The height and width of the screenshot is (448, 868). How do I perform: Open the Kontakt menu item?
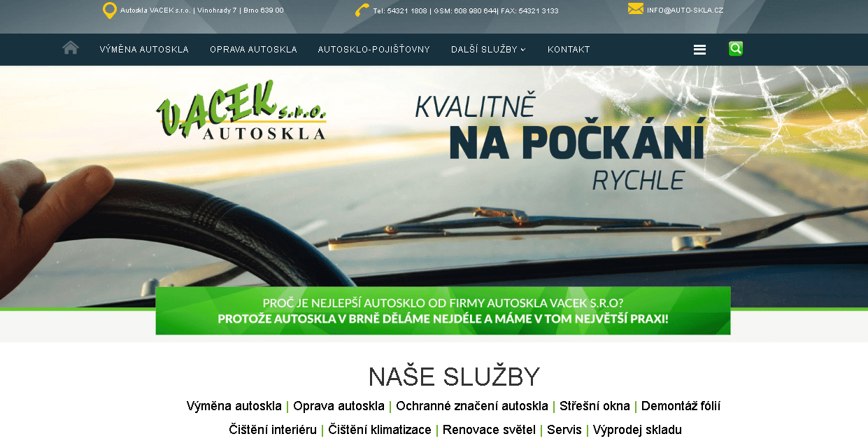coord(569,50)
